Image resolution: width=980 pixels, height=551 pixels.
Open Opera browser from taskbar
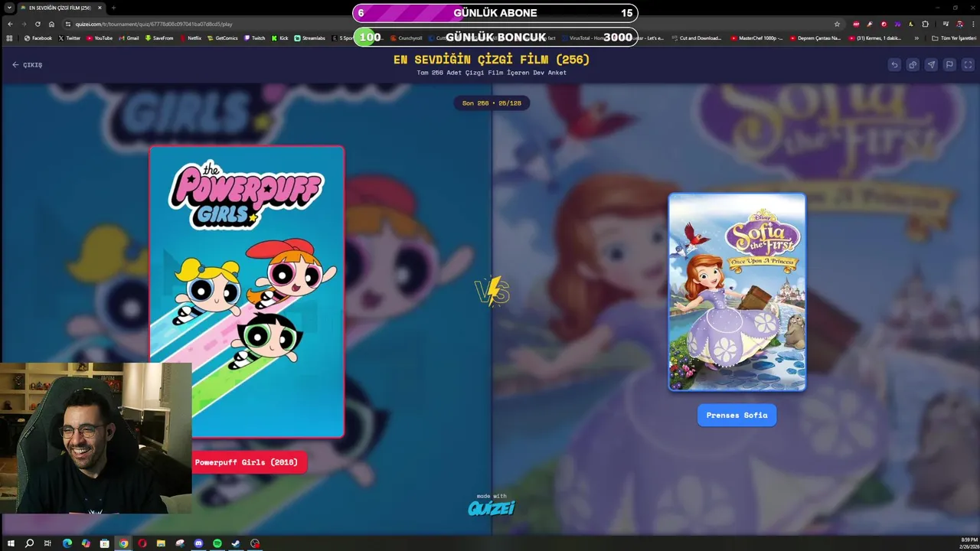[142, 543]
